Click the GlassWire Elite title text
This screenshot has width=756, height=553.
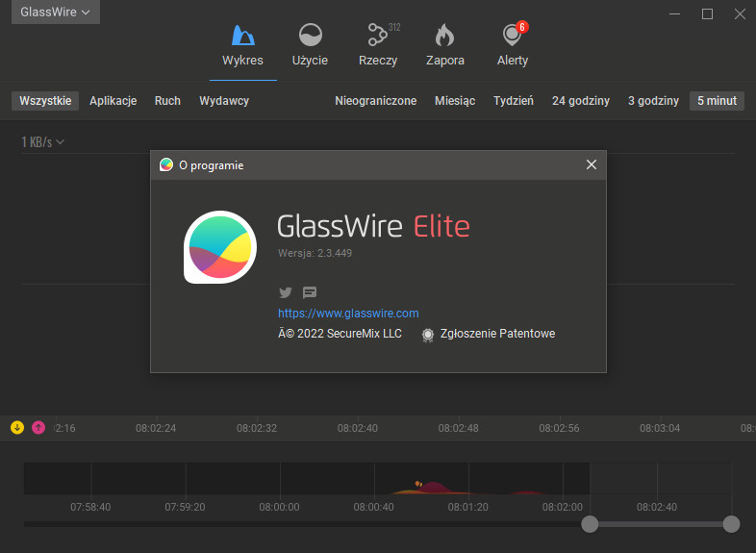(373, 226)
